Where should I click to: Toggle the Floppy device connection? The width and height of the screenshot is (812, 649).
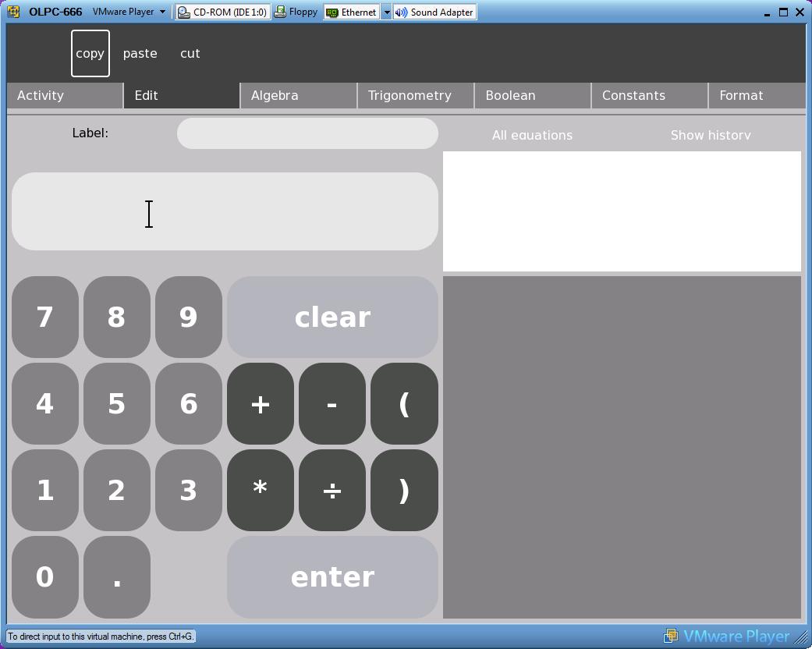(x=296, y=12)
